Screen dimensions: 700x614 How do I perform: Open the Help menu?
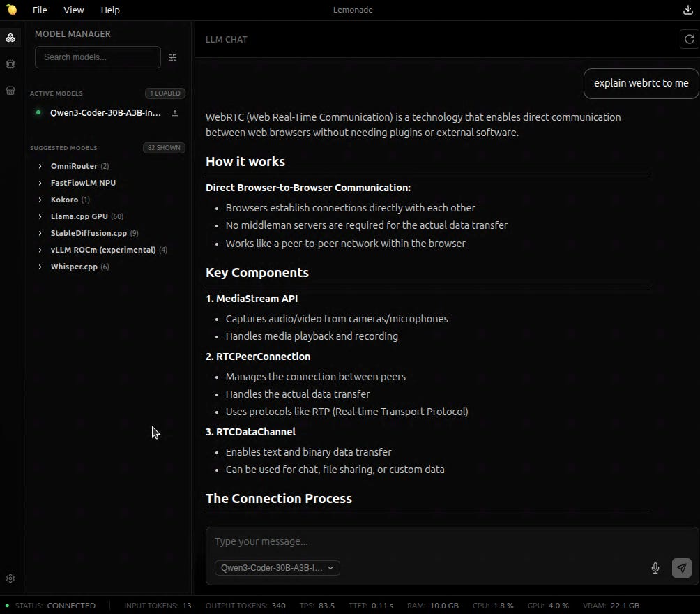110,10
